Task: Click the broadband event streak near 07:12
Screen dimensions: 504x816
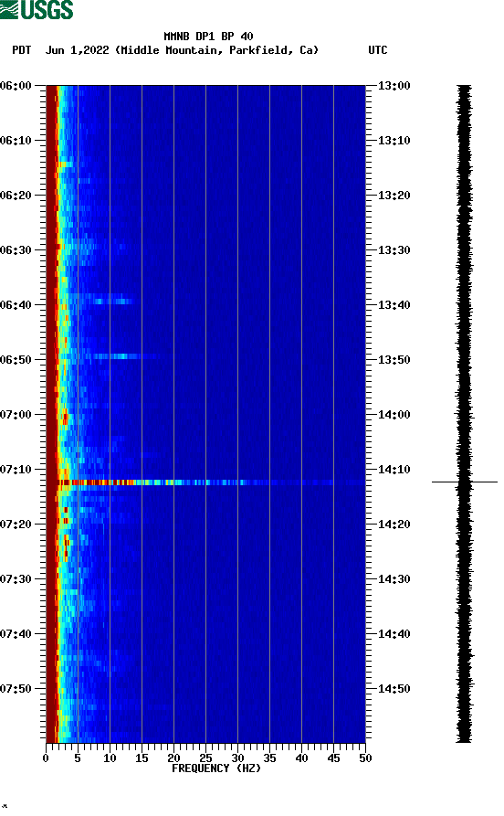Action: 205,482
